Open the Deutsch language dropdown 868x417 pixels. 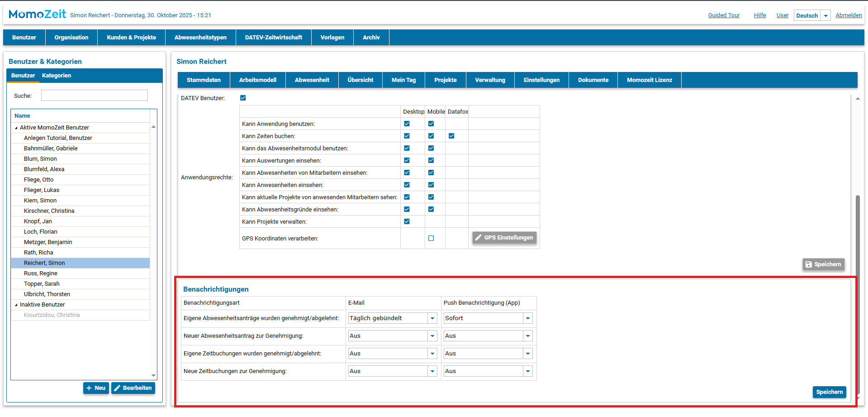pyautogui.click(x=825, y=15)
